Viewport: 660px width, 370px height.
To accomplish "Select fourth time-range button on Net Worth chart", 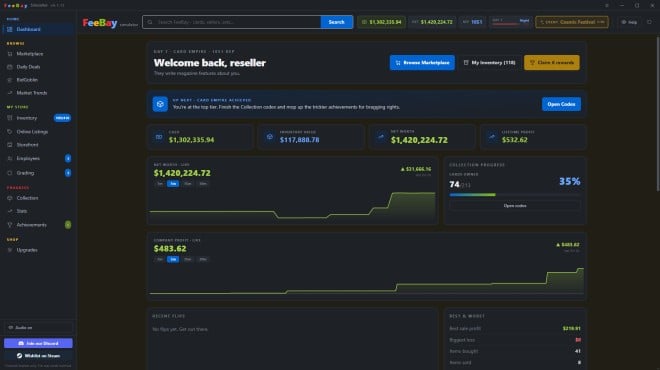I will point(203,184).
